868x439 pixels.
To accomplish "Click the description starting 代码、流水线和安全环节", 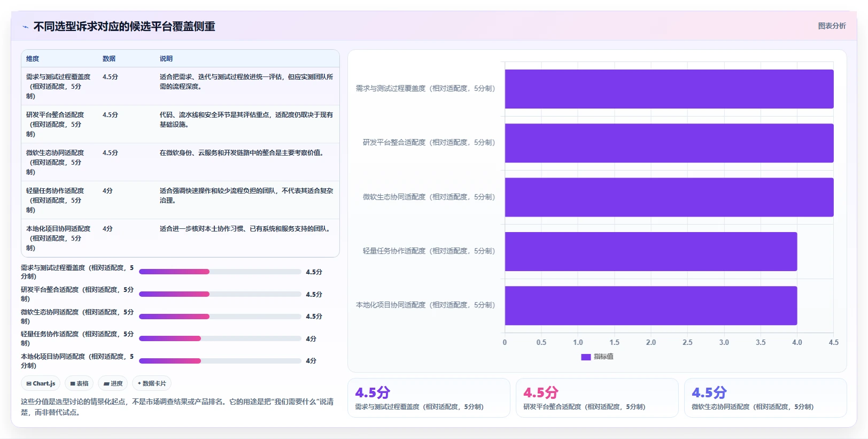I will click(246, 120).
